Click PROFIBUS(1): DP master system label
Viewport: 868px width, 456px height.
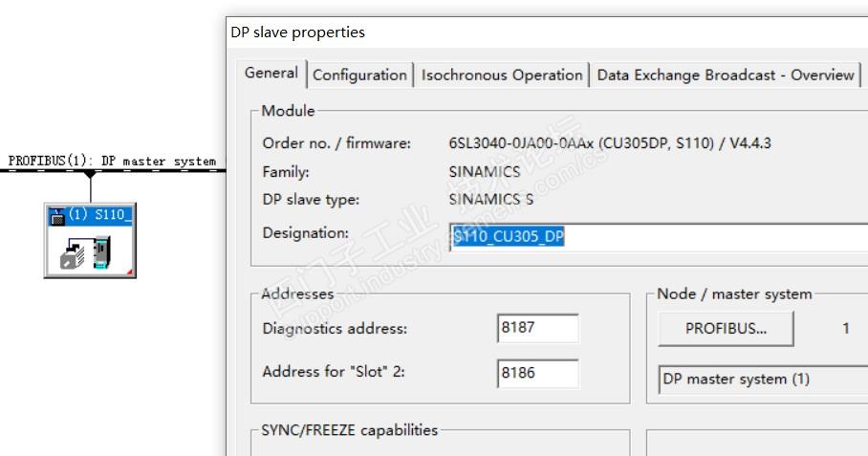[x=112, y=161]
